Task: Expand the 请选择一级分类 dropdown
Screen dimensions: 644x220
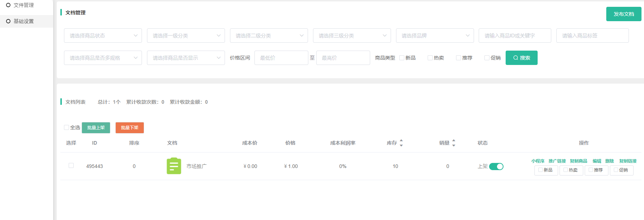Action: (x=186, y=36)
